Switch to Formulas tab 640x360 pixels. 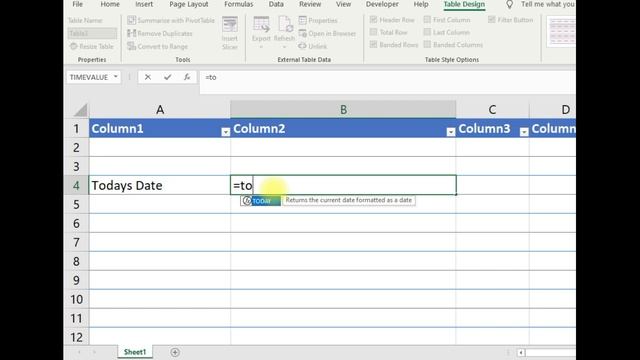(239, 4)
